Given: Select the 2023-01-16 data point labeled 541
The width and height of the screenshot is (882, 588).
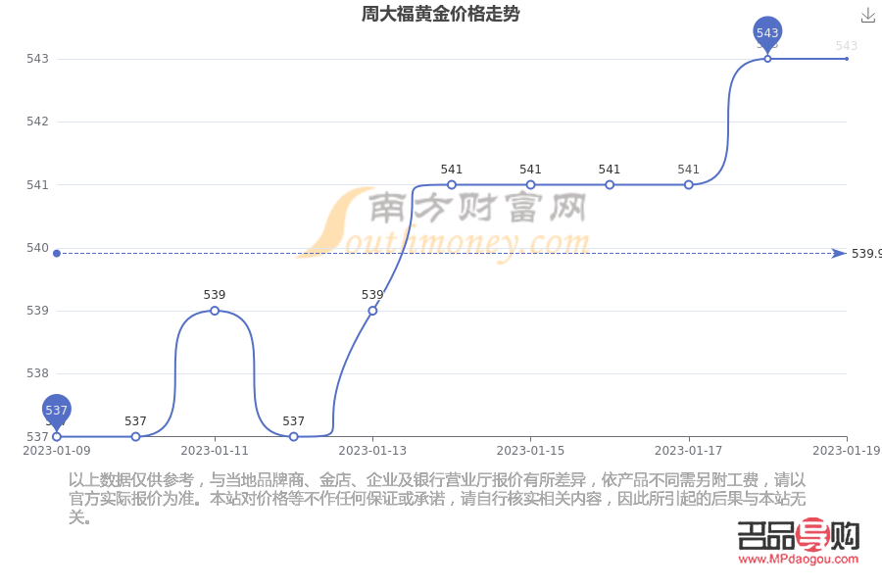Looking at the screenshot, I should [610, 184].
